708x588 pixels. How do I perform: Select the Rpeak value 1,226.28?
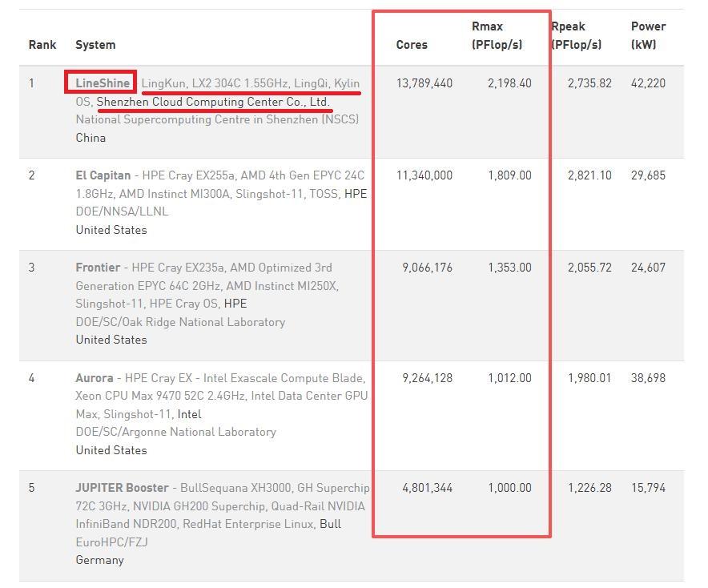pyautogui.click(x=589, y=488)
